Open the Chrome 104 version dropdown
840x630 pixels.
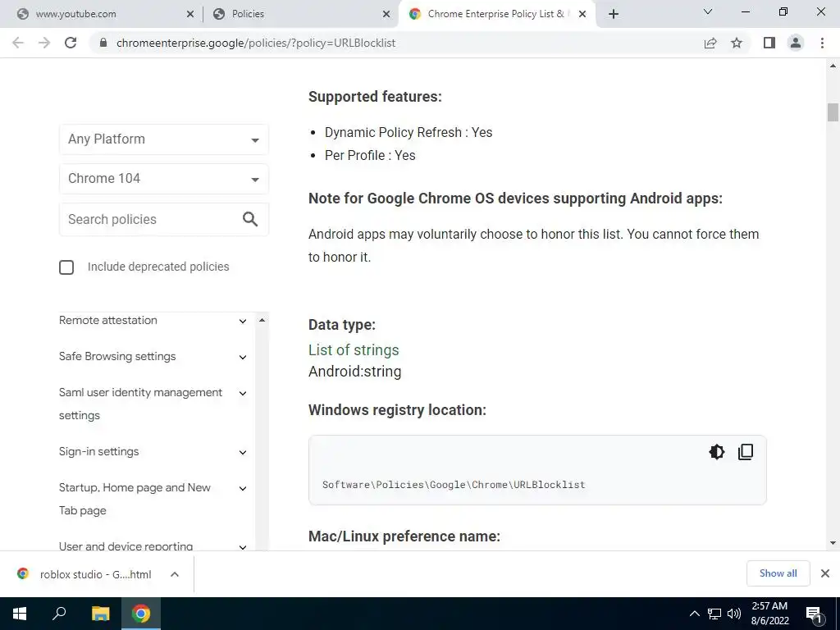click(x=164, y=178)
